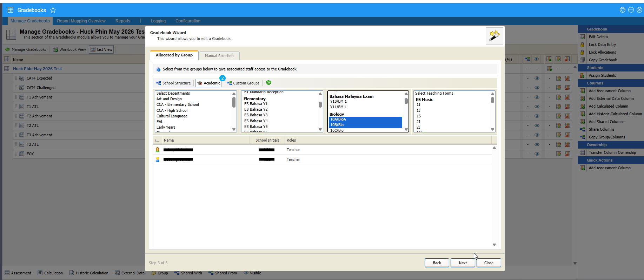Image resolution: width=644 pixels, height=280 pixels.
Task: Toggle visibility eye for T2 Achivement
Action: 537,116
